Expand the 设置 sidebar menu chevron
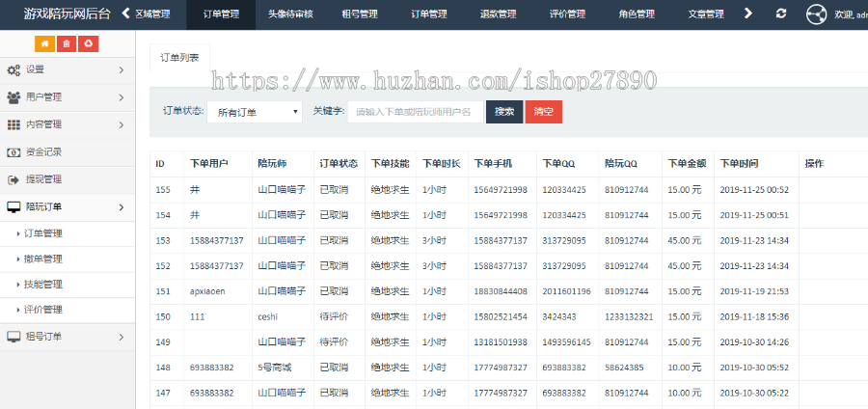This screenshot has height=409, width=868. click(122, 70)
